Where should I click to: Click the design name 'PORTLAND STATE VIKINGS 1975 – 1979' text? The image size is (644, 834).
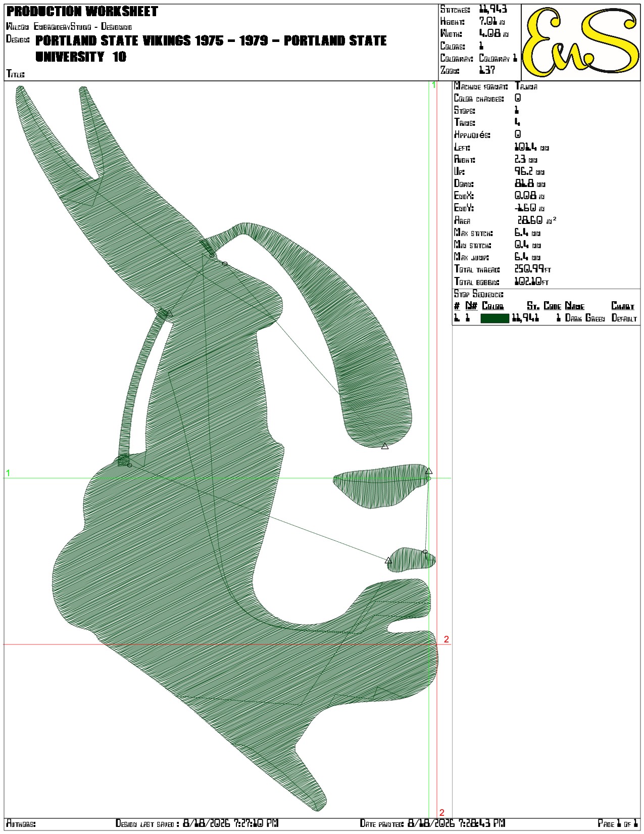click(x=152, y=40)
